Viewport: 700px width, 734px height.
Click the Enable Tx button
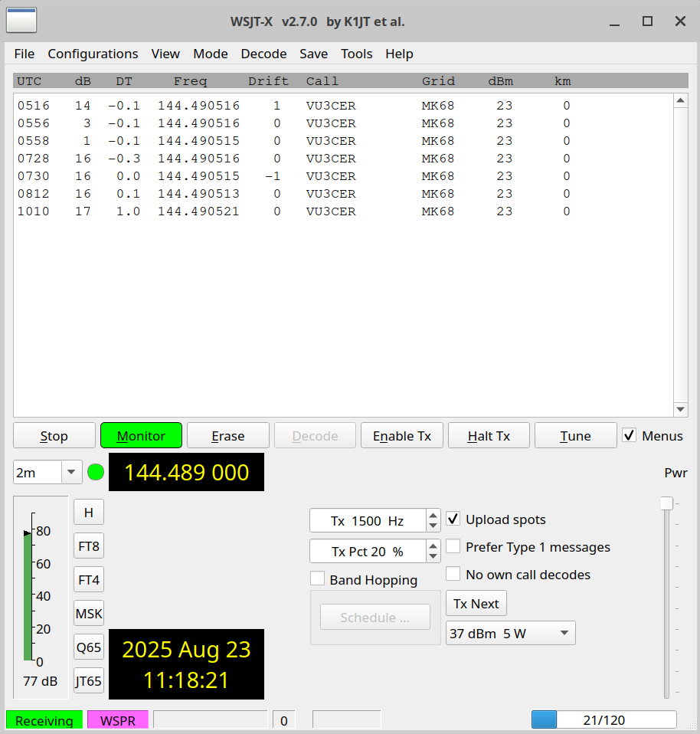click(x=402, y=436)
